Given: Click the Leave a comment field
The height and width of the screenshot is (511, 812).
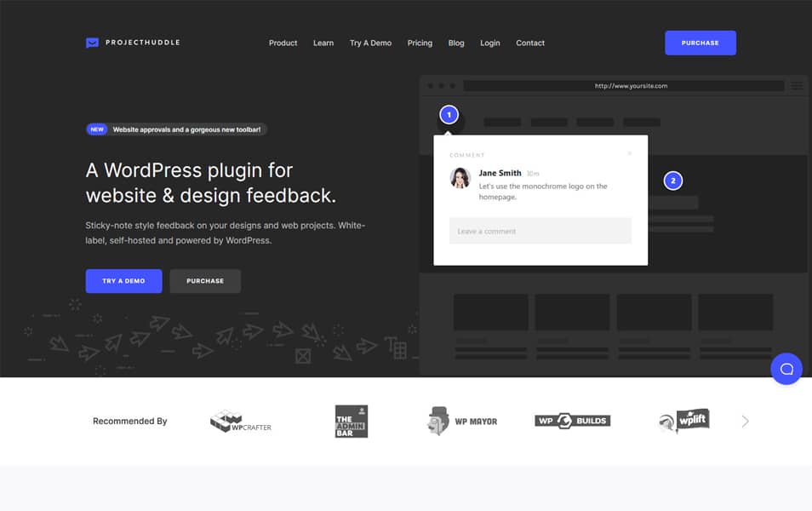Looking at the screenshot, I should point(540,231).
